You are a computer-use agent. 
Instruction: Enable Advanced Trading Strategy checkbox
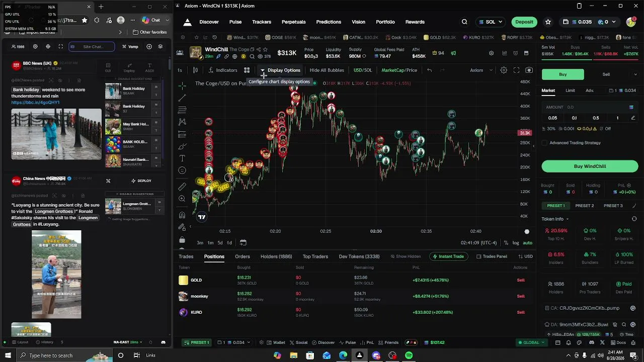point(544,143)
